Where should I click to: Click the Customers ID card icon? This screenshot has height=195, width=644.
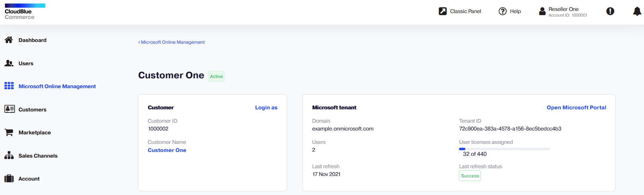10,109
